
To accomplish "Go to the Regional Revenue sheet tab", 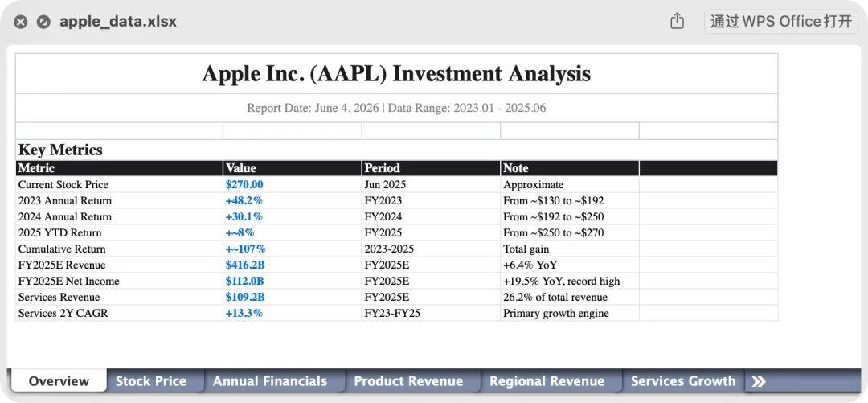I will (547, 381).
